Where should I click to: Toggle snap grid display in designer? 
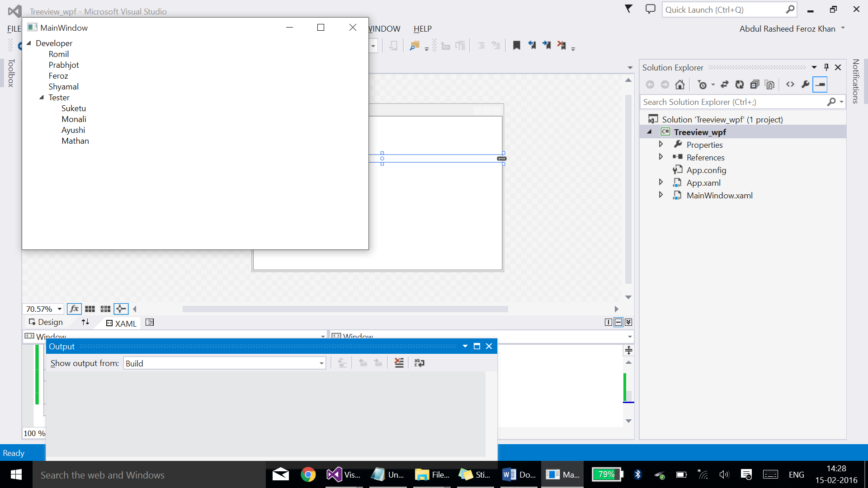(x=90, y=309)
